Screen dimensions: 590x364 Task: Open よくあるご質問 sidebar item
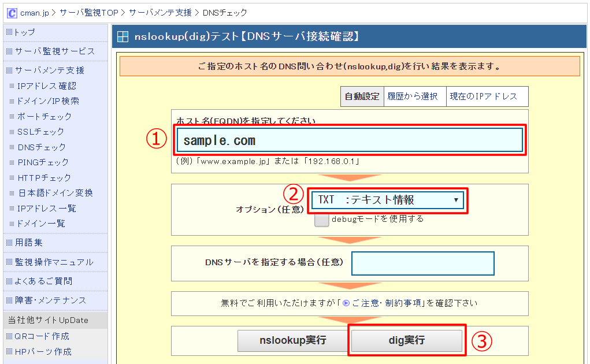point(43,281)
